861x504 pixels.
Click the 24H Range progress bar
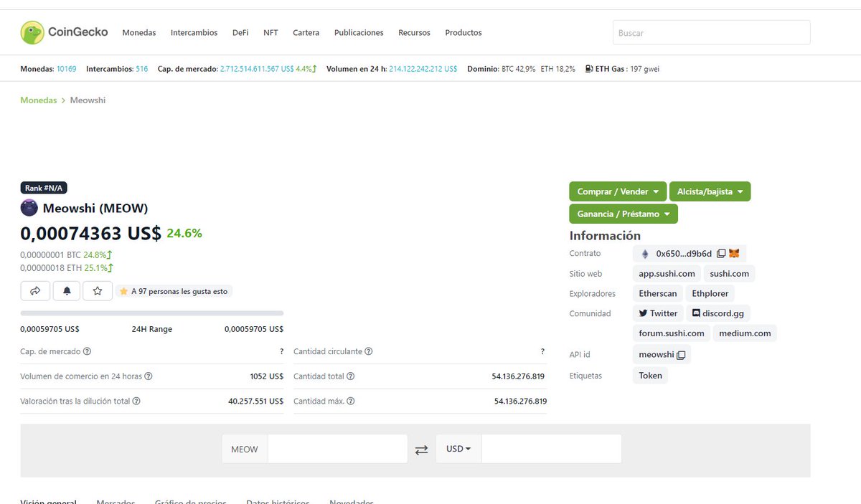152,313
